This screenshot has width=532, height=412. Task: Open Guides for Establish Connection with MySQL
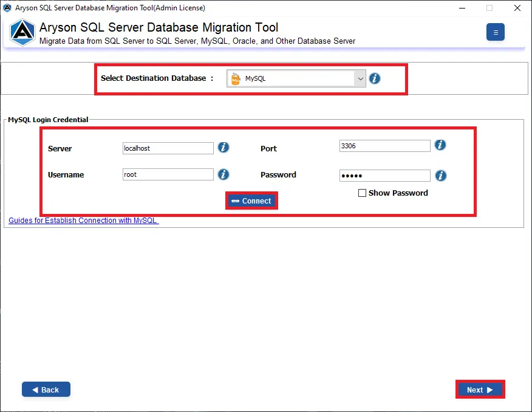(83, 220)
